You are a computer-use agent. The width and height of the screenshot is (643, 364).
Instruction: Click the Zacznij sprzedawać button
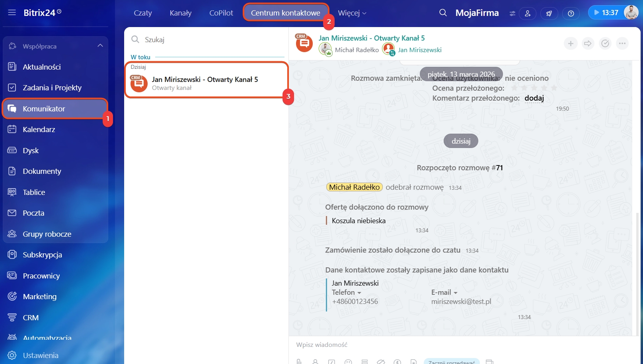click(452, 362)
